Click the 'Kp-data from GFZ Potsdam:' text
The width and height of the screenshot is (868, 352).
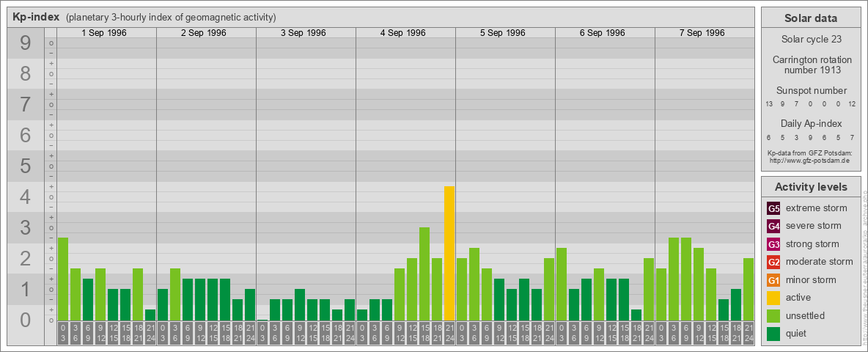click(809, 153)
